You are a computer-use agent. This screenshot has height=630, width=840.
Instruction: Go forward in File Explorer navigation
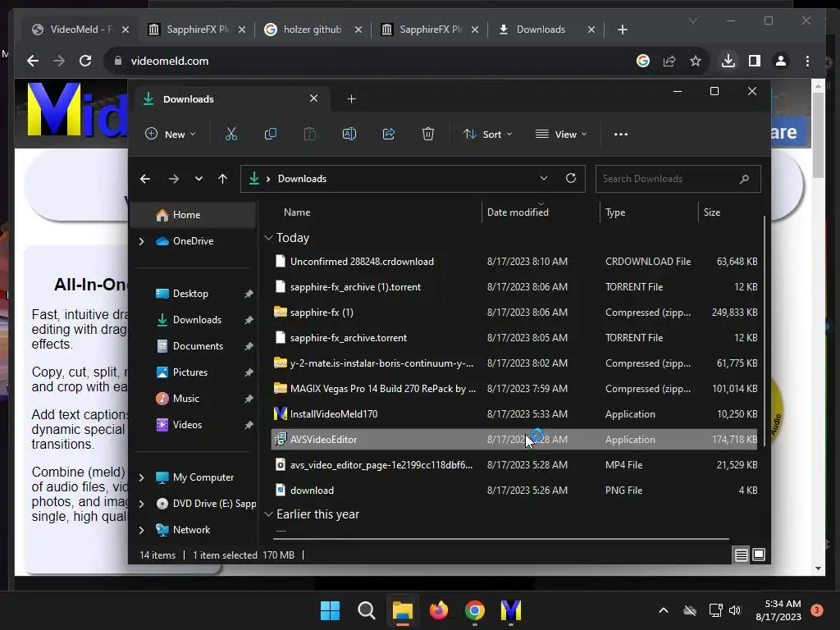tap(174, 179)
